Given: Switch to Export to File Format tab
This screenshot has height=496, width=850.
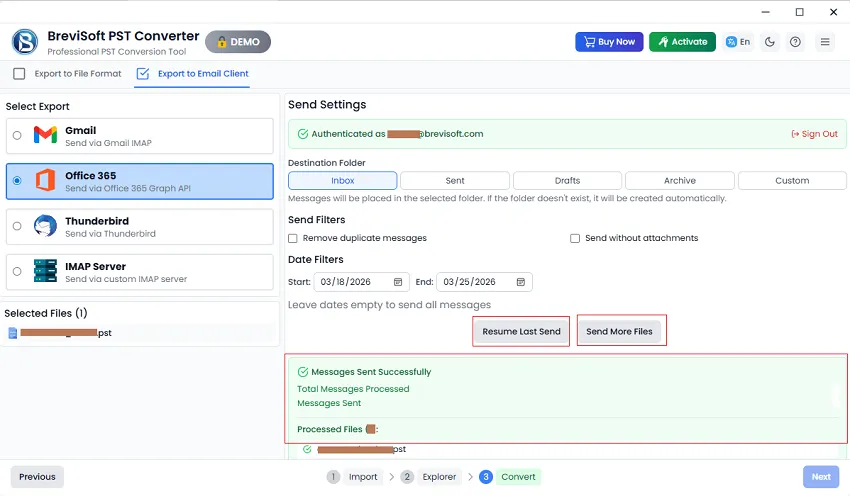Looking at the screenshot, I should (68, 74).
